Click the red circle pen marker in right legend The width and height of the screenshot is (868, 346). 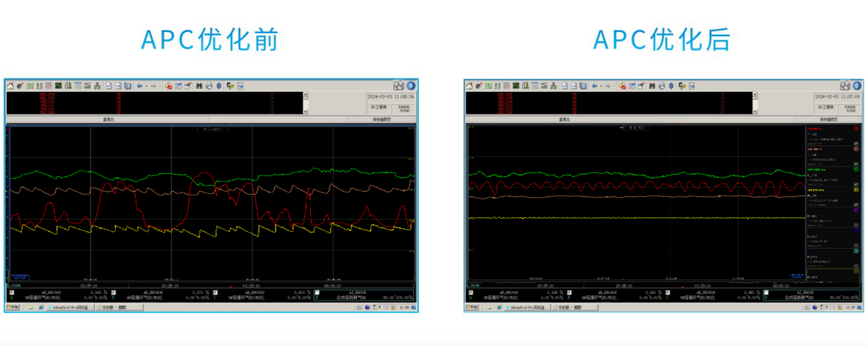tap(856, 129)
